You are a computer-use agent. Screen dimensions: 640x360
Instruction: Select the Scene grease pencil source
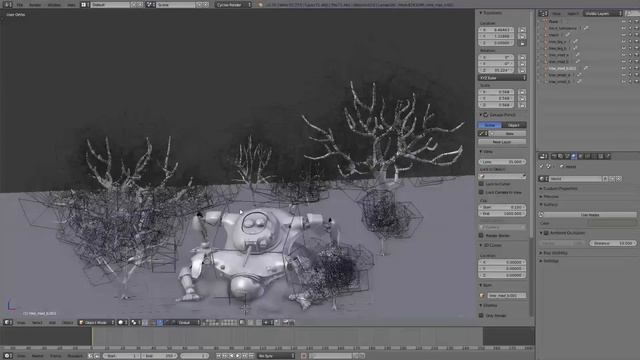[490, 125]
